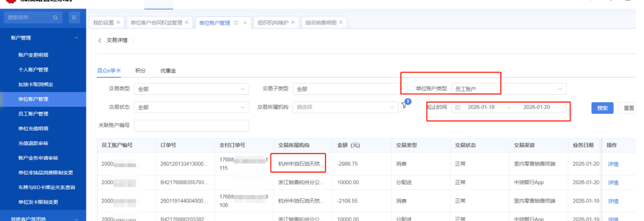Open the 交易状态 dropdown
The height and width of the screenshot is (221, 644).
point(191,107)
